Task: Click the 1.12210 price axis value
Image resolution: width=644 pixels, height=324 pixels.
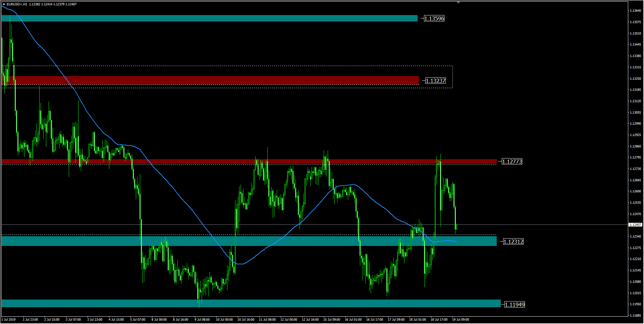Action: pos(635,259)
